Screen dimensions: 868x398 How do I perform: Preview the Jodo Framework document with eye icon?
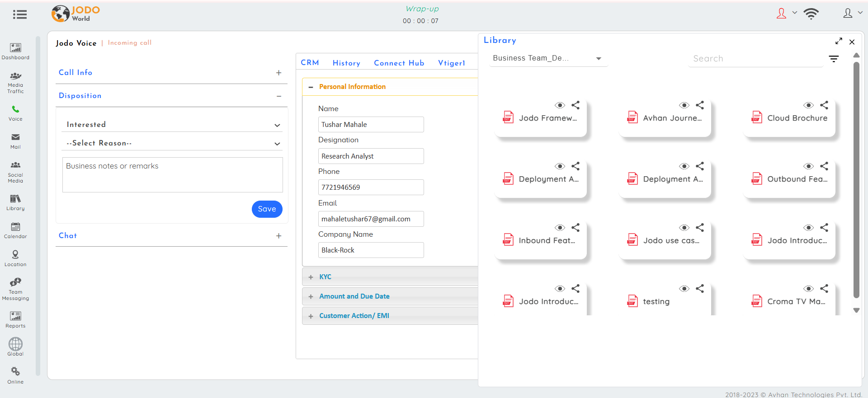point(560,105)
